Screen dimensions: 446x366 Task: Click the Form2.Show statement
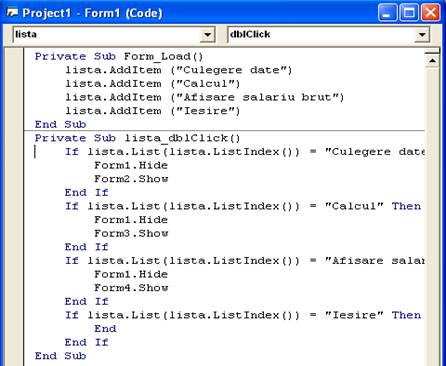pyautogui.click(x=131, y=179)
